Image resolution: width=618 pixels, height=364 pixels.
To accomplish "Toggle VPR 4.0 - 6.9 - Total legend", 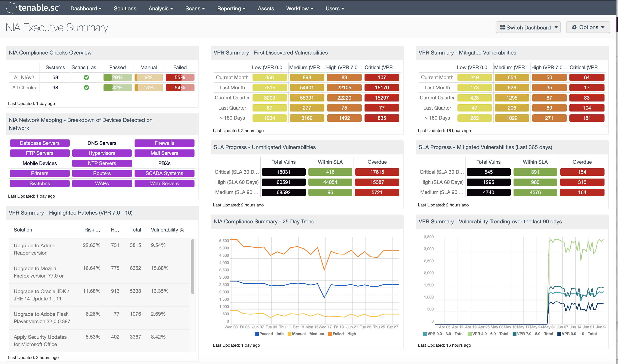I will (x=488, y=334).
